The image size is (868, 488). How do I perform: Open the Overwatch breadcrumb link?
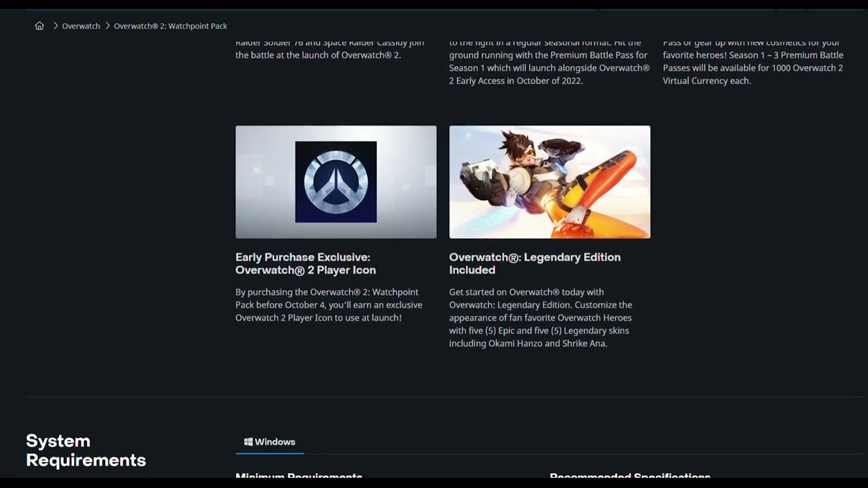(x=81, y=26)
